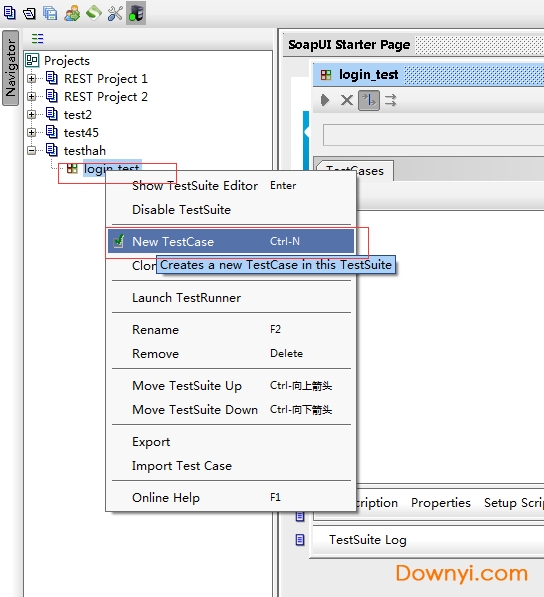Choose Export in context menu
Screen dimensions: 544x597
coord(231,442)
